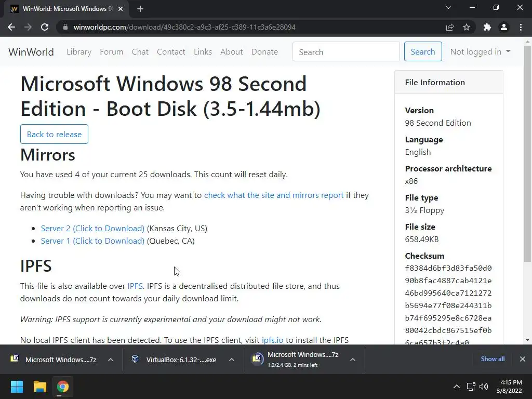Focus the site Search input field
This screenshot has width=532, height=399.
click(346, 51)
